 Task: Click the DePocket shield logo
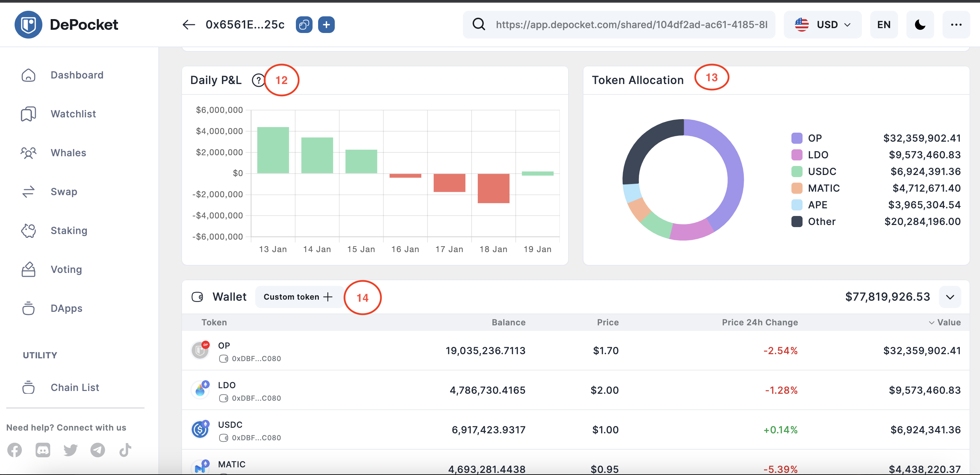[x=28, y=25]
